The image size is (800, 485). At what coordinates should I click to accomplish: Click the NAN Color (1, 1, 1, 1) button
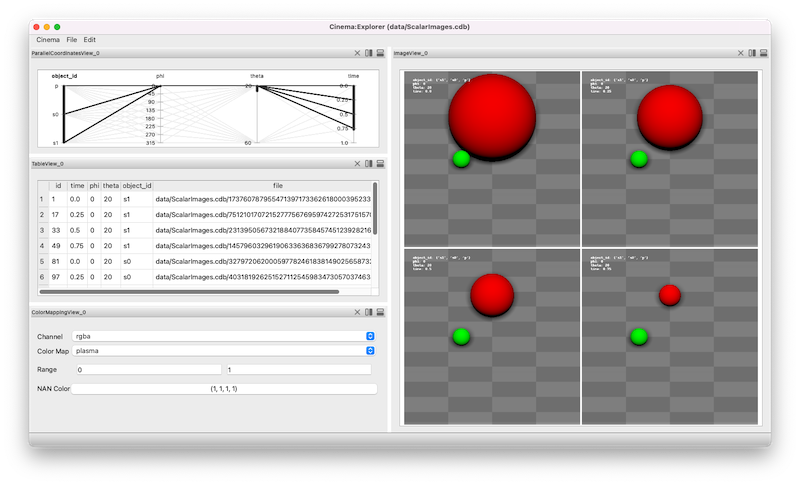coord(224,389)
